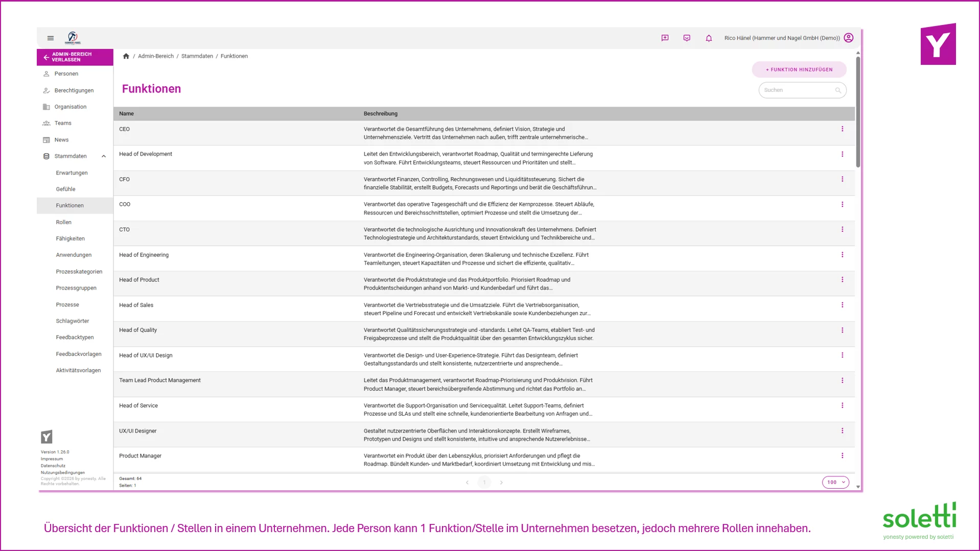The height and width of the screenshot is (551, 980).
Task: Open the three-dot menu for UX/UI Designer
Action: [842, 431]
